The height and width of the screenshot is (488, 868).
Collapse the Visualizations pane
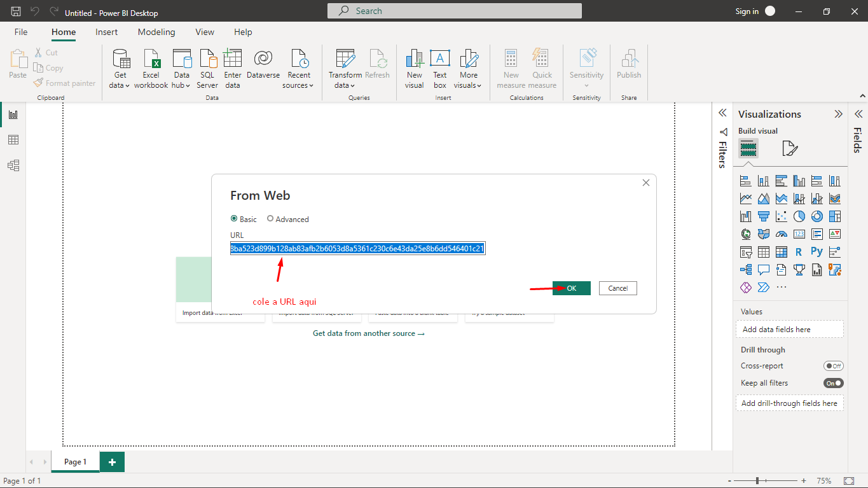(x=839, y=114)
